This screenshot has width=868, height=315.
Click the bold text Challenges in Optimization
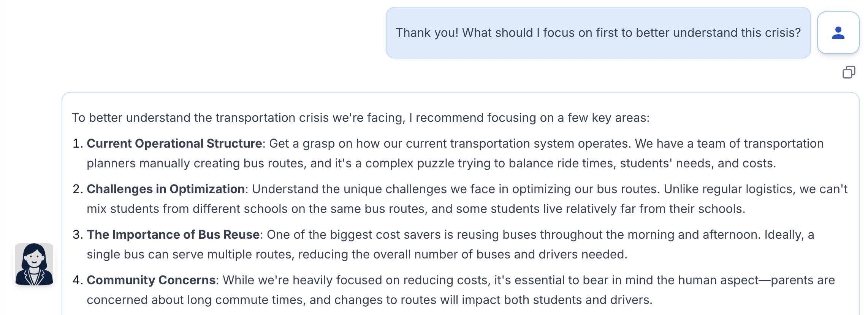(x=165, y=189)
